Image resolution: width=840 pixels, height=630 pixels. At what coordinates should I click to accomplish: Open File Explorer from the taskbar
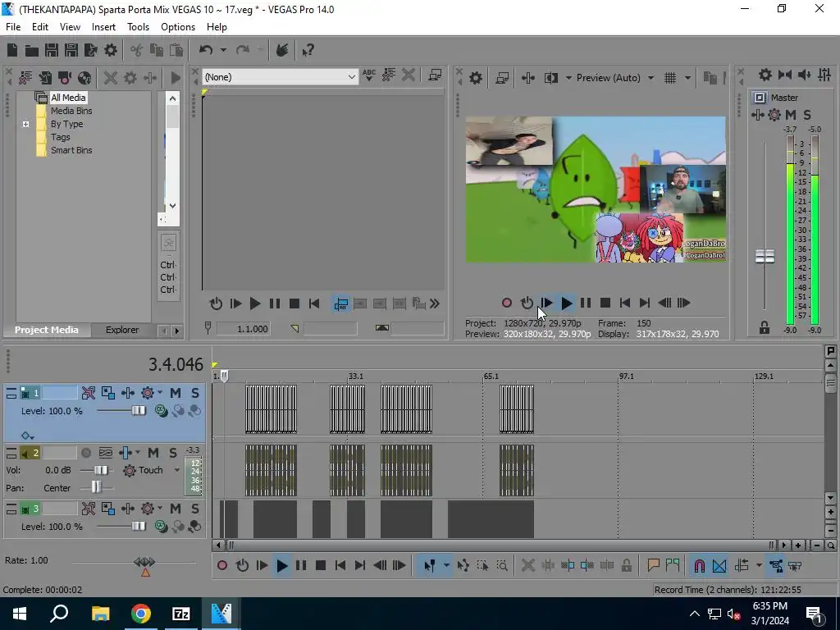[x=100, y=614]
